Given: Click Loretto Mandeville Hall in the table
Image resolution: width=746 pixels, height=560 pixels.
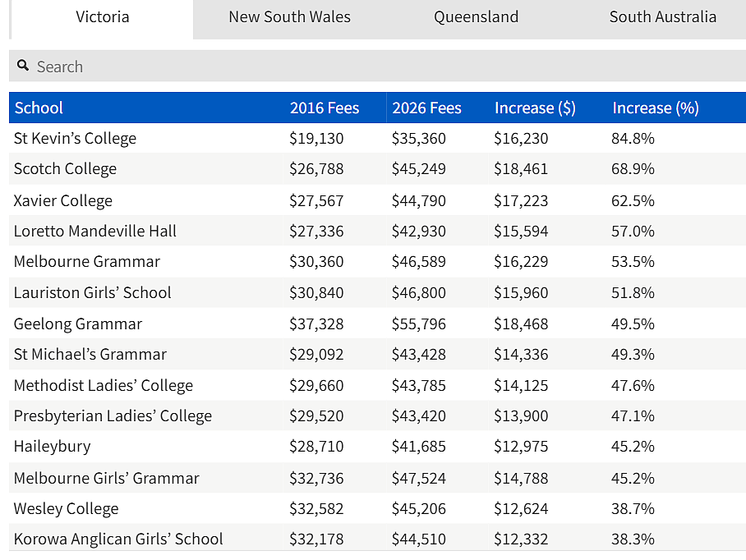Looking at the screenshot, I should pyautogui.click(x=95, y=231).
